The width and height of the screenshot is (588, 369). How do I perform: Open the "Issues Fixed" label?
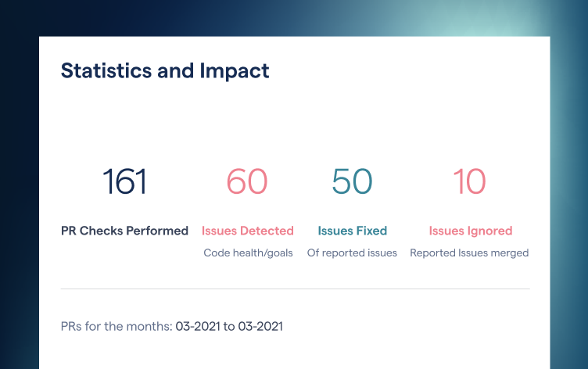[352, 231]
